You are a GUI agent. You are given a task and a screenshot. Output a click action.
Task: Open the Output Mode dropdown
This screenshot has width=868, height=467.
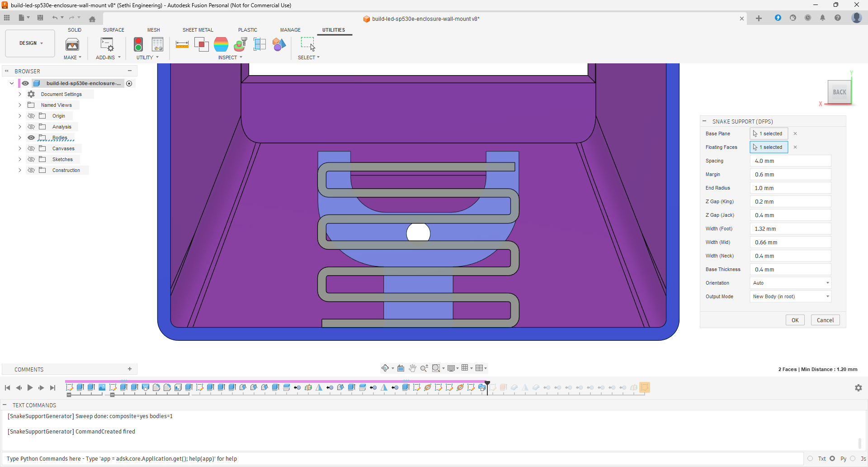tap(790, 296)
